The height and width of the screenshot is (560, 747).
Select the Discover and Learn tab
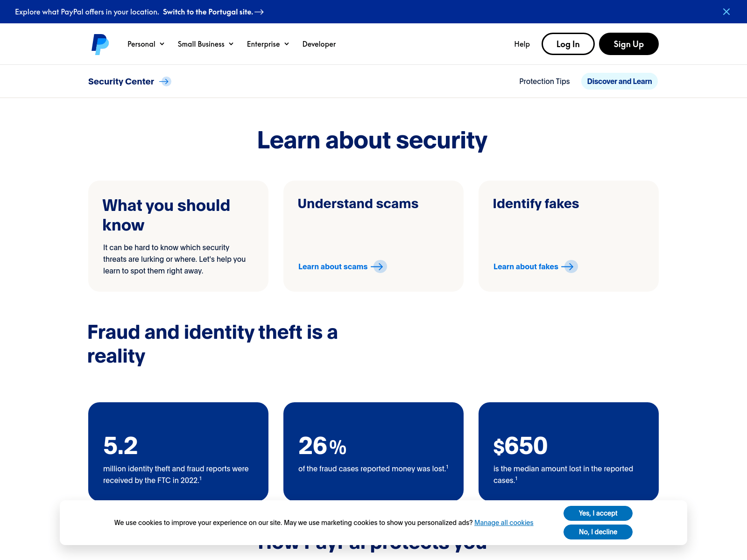[620, 81]
